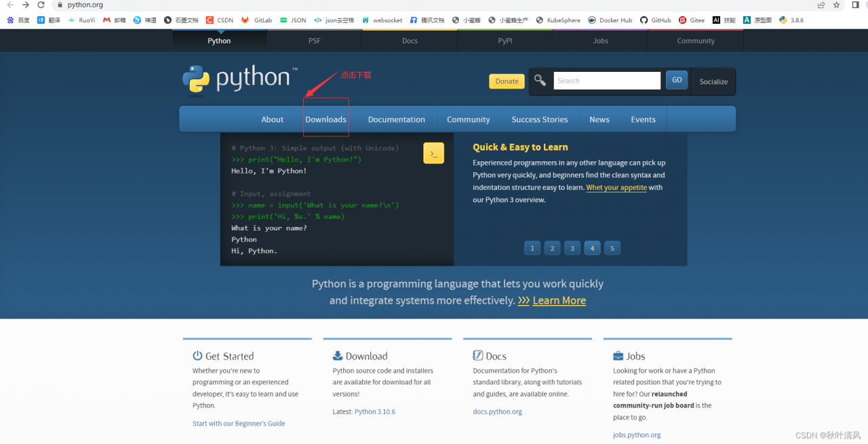Image resolution: width=868 pixels, height=444 pixels.
Task: Reload the python.org page
Action: click(x=41, y=5)
